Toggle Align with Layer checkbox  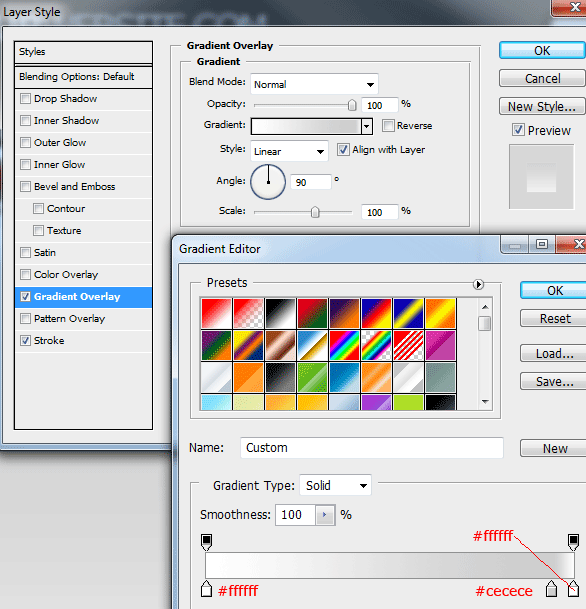[x=343, y=150]
